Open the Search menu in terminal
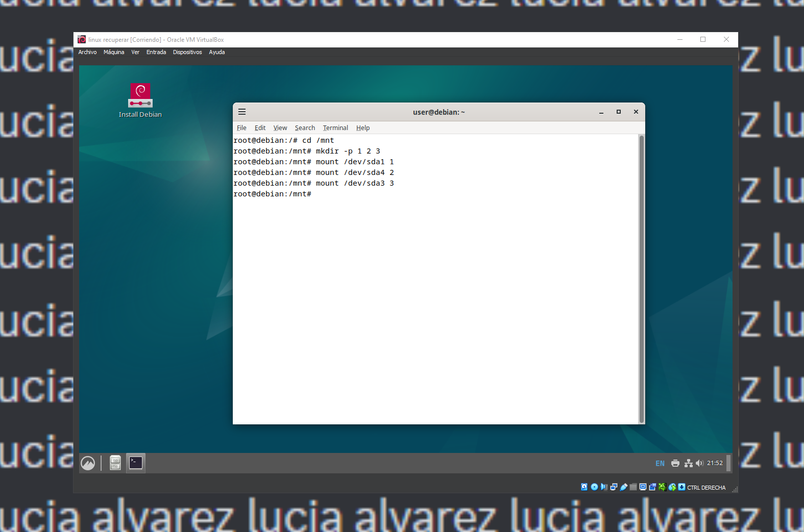This screenshot has width=804, height=532. [305, 128]
